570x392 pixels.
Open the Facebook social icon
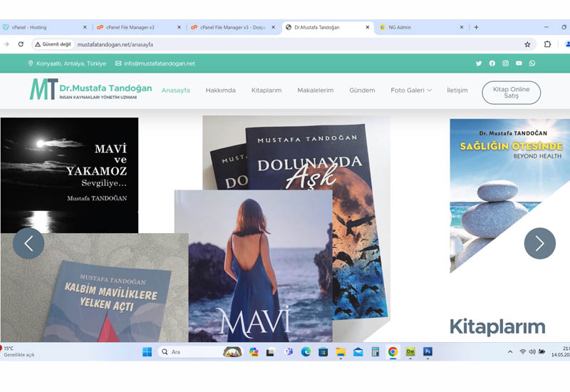(x=492, y=63)
